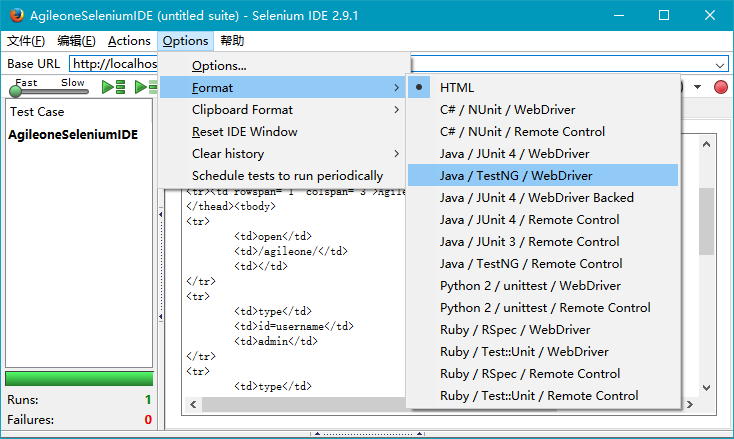
Task: Click the Failures: counter label
Action: tap(30, 420)
